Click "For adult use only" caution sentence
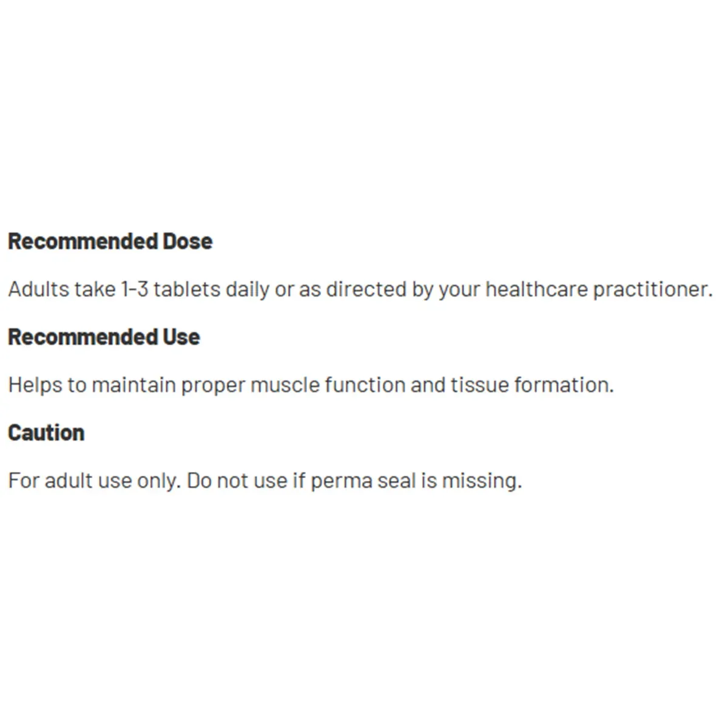 (94, 481)
